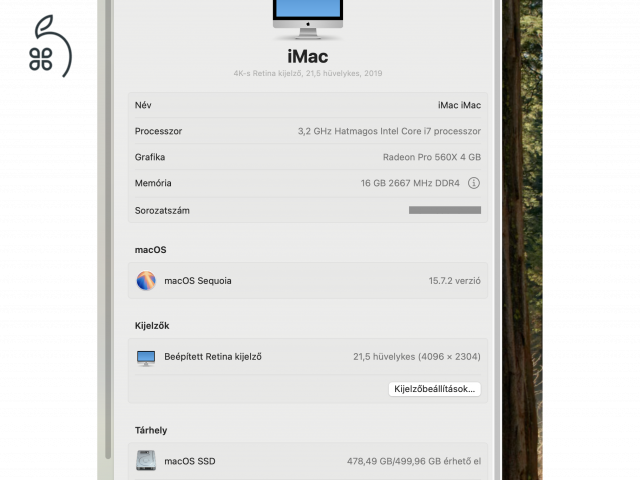Click the "Kijelzők" section heading
Screen dimensions: 640x480
(x=152, y=326)
